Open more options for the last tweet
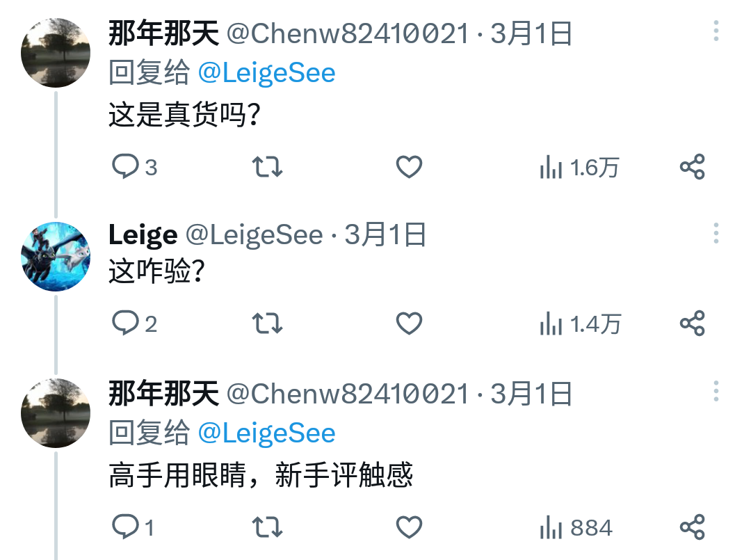Image resolution: width=751 pixels, height=560 pixels. coord(716,392)
